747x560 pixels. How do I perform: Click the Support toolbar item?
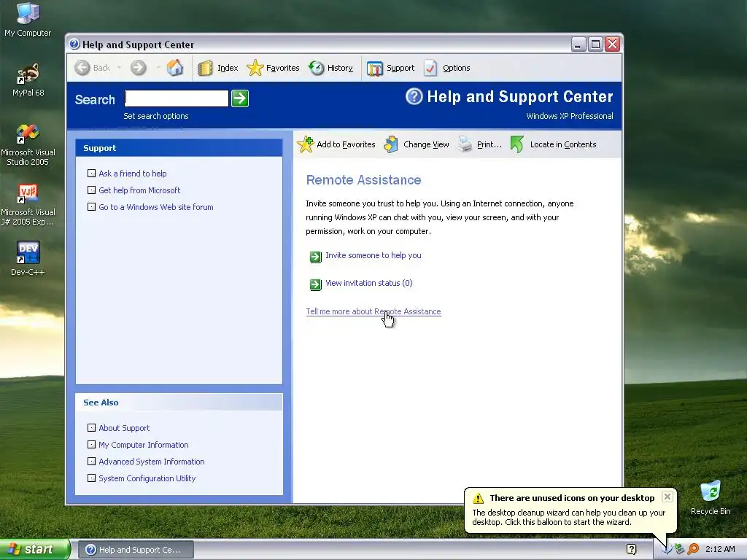pyautogui.click(x=391, y=68)
